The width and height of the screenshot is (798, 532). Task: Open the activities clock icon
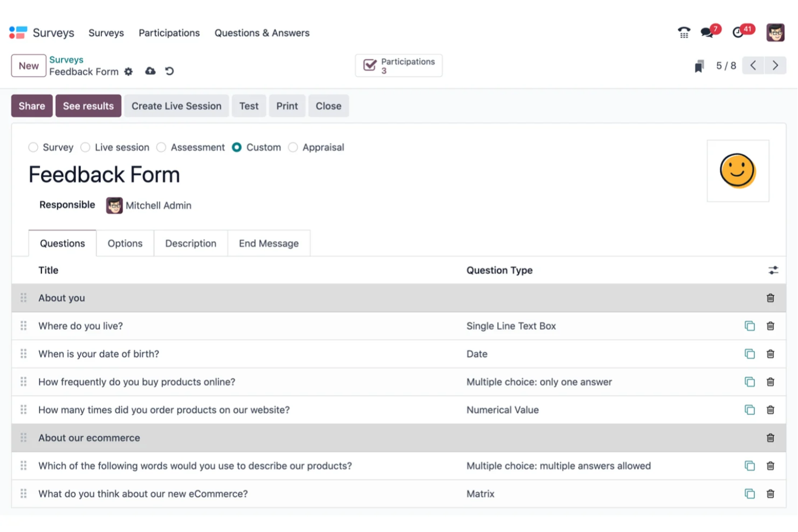738,32
